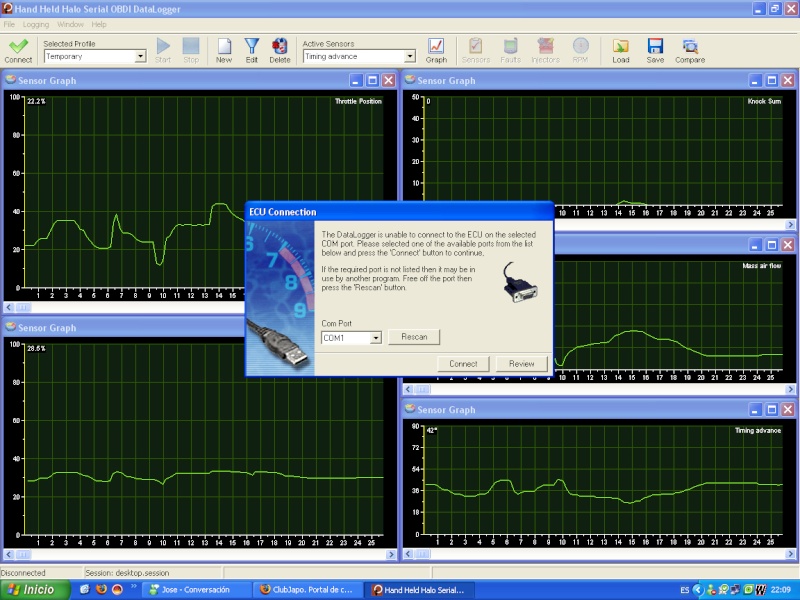Click the Mass air flow scrollbar right arrow
The width and height of the screenshot is (800, 600).
pyautogui.click(x=790, y=389)
